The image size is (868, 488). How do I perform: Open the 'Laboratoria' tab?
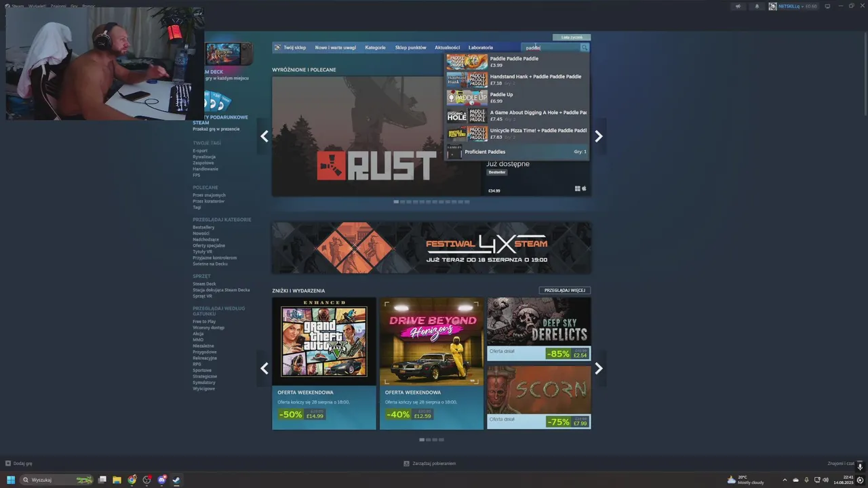coord(481,47)
